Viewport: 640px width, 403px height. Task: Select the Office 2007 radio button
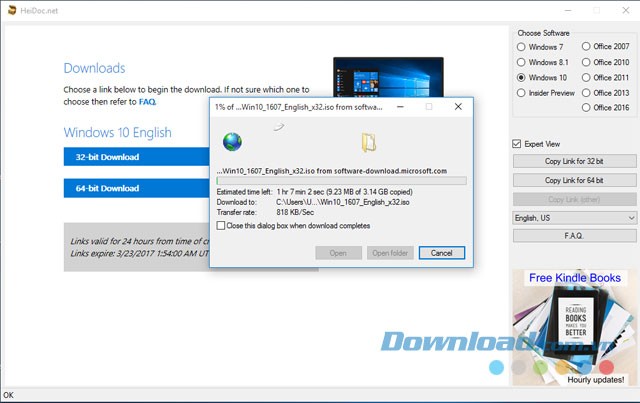point(586,47)
